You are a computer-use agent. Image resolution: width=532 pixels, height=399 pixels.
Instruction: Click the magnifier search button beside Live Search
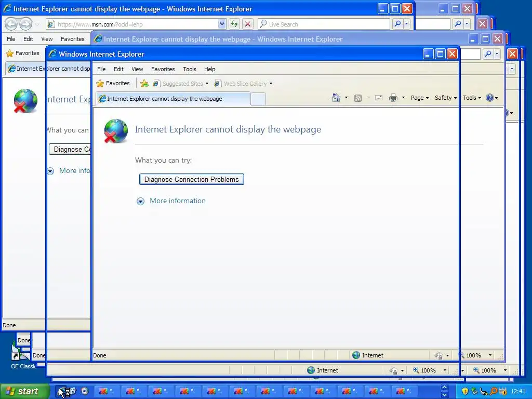(397, 24)
